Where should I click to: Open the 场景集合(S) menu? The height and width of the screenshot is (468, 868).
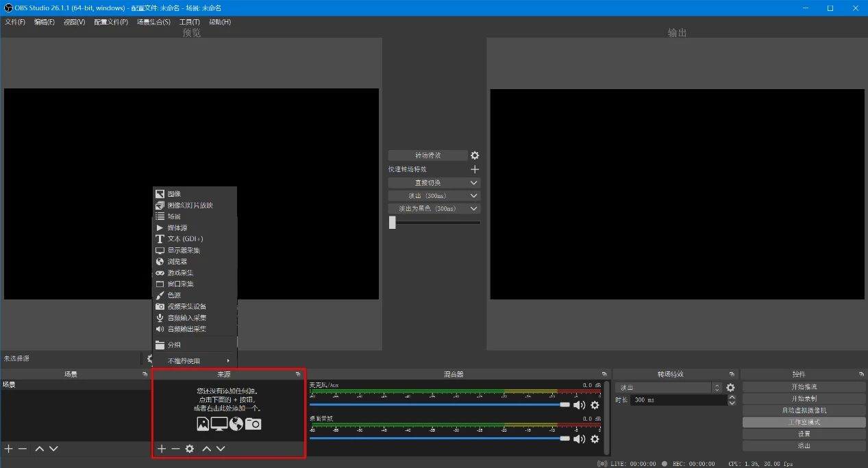tap(153, 22)
